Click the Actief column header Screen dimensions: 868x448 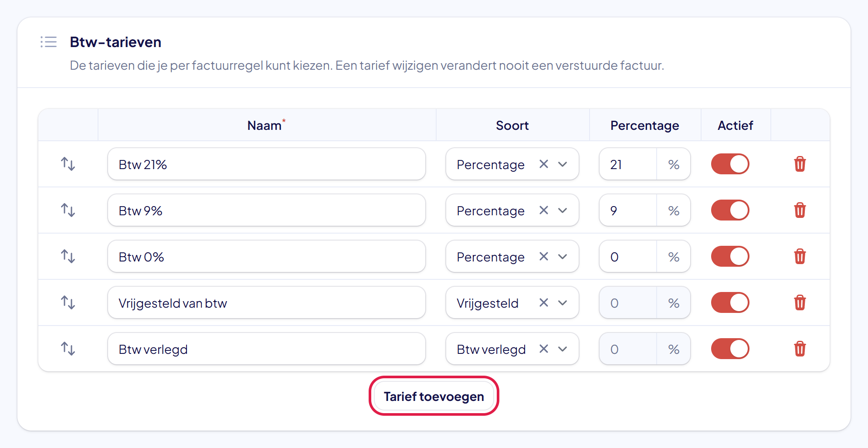tap(736, 126)
